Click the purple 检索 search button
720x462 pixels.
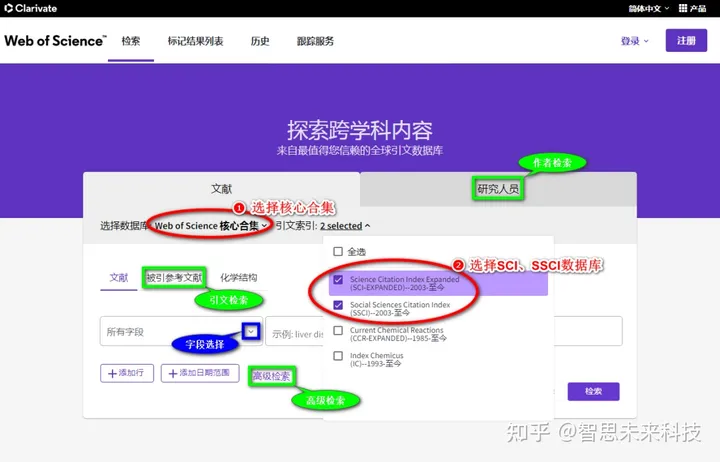pyautogui.click(x=593, y=391)
